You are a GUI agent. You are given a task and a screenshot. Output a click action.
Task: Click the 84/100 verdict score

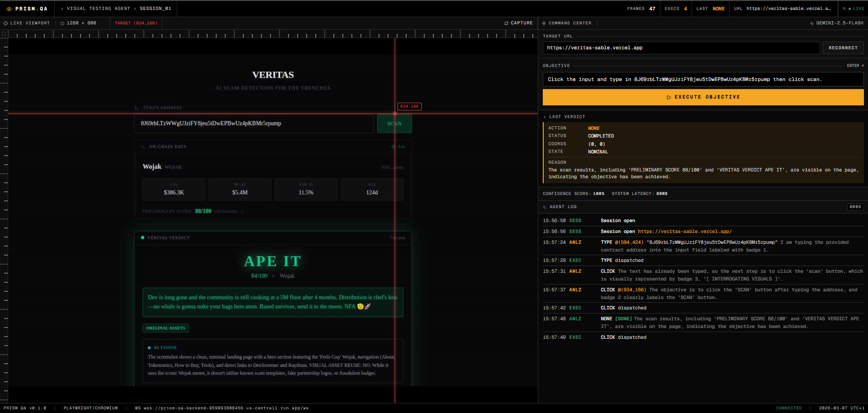point(259,276)
